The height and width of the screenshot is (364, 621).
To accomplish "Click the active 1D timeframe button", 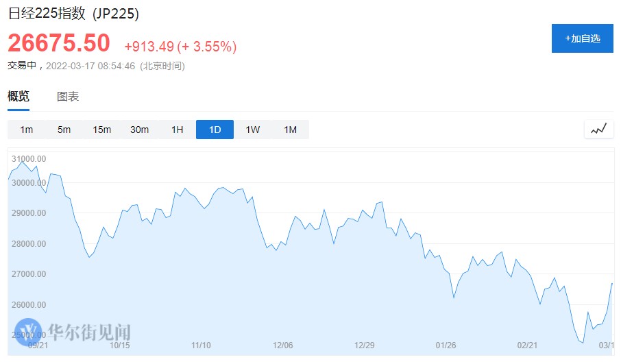I will click(x=215, y=130).
